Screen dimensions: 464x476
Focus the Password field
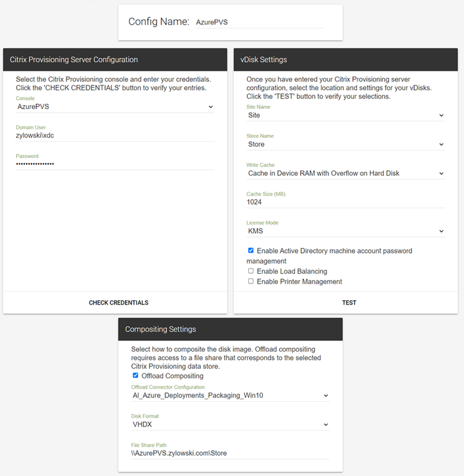tap(115, 164)
